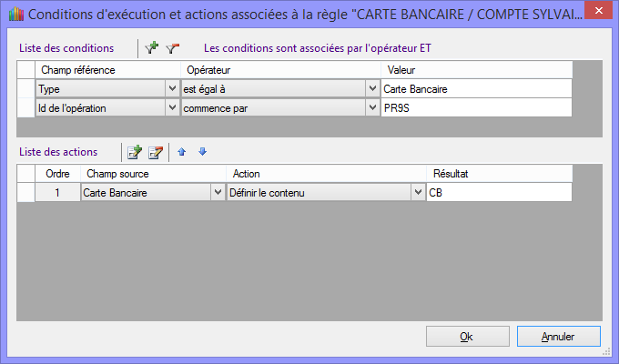The width and height of the screenshot is (619, 364).
Task: Move the action up with blue arrow
Action: (182, 152)
